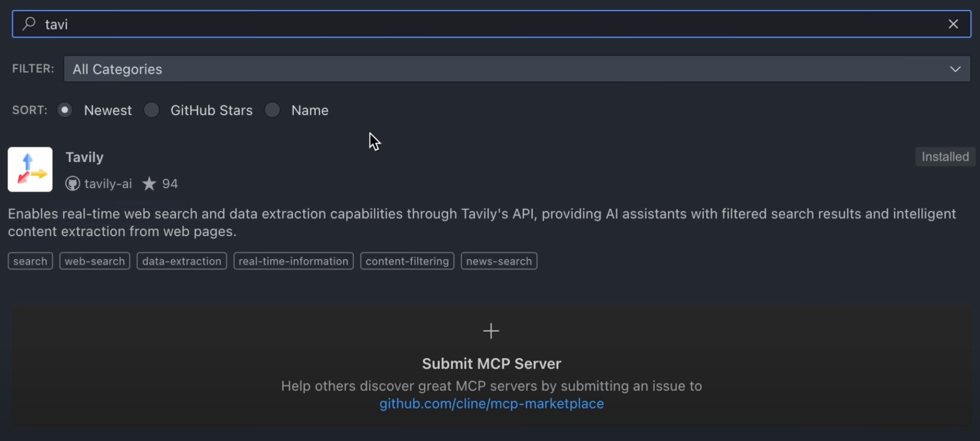Clear the search field with X icon
This screenshot has height=441, width=980.
(x=953, y=24)
